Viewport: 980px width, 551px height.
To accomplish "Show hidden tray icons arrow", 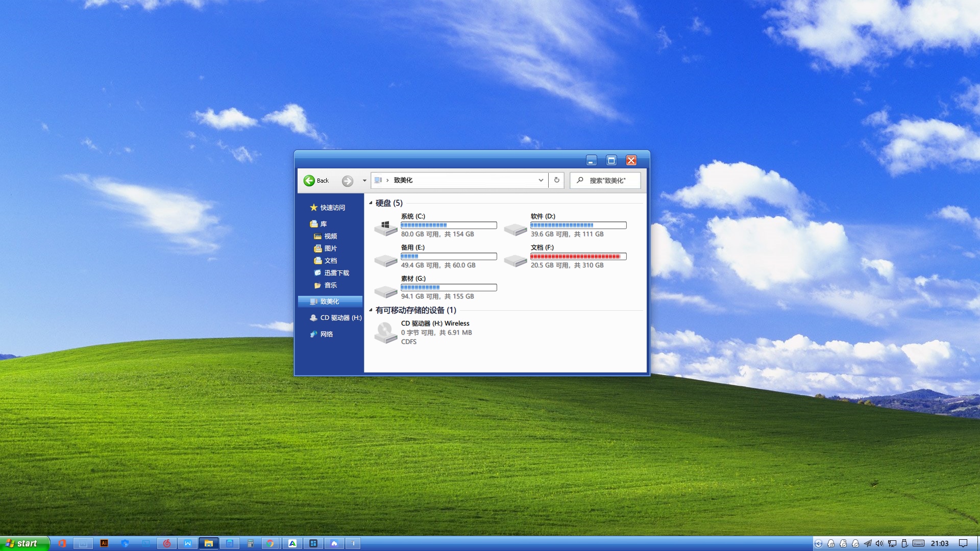I will point(818,544).
